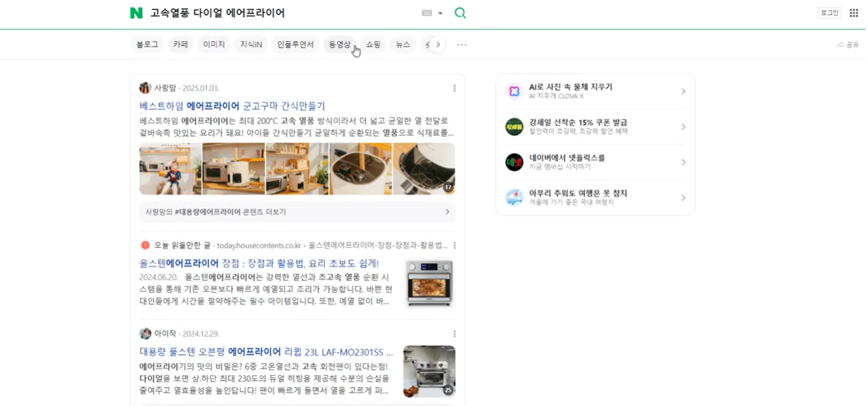The width and height of the screenshot is (868, 406).
Task: Open 대용량 풀스텐 오븐형 에어프라이어 리큅 link
Action: [x=266, y=352]
